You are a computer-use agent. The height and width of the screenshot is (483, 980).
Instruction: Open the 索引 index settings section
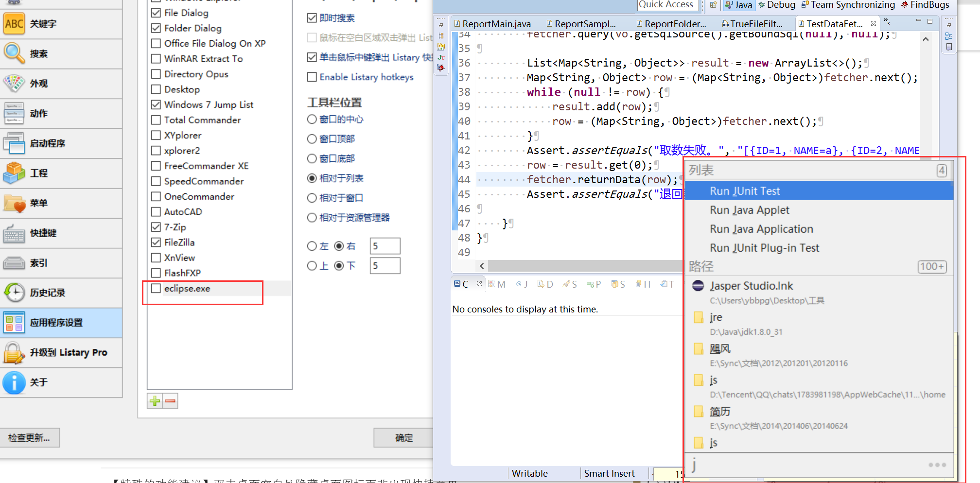[61, 263]
